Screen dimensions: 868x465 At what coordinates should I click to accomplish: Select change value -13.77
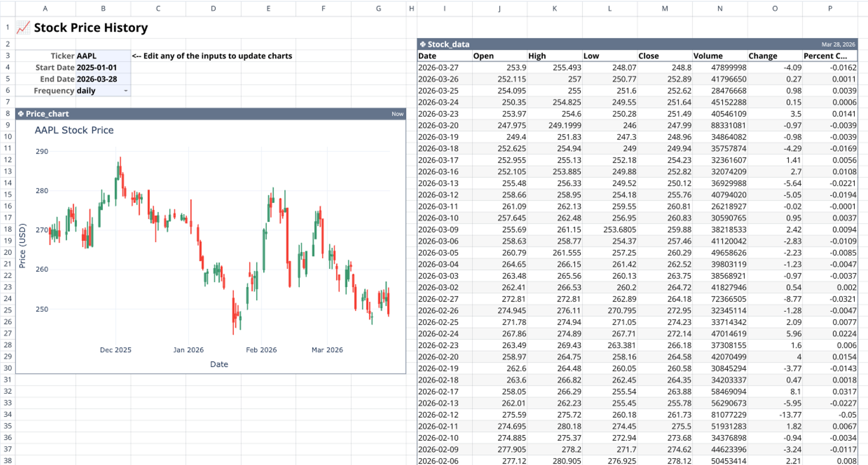click(x=775, y=415)
